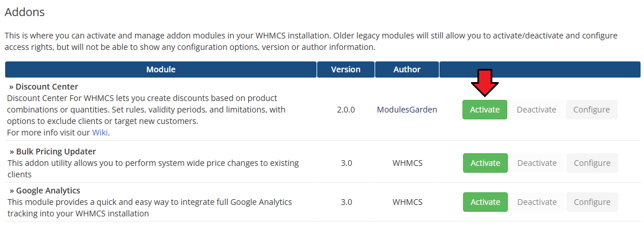Click the ModulesGarden author name
The width and height of the screenshot is (644, 225).
pos(407,110)
